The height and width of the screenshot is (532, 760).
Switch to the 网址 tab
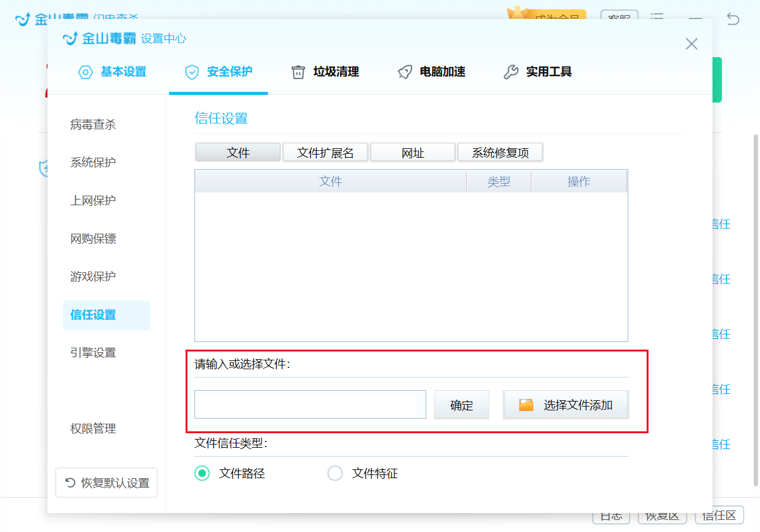click(x=413, y=153)
